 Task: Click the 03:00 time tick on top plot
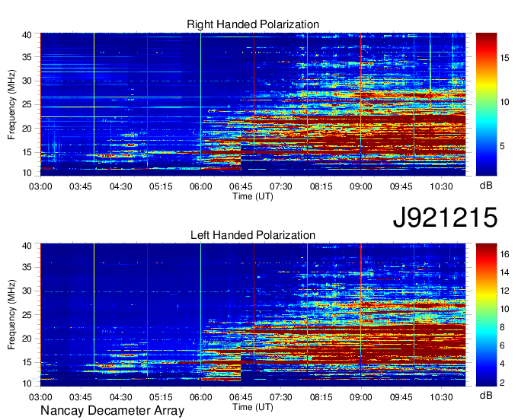pyautogui.click(x=40, y=186)
